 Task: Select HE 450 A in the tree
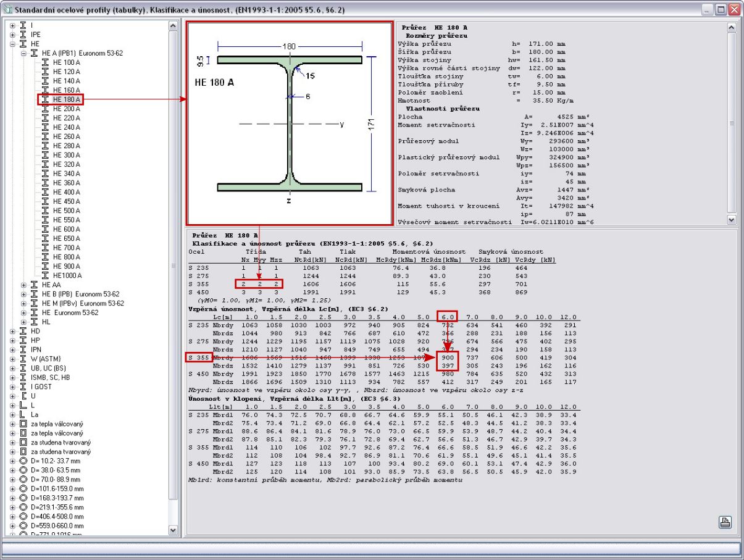click(66, 201)
